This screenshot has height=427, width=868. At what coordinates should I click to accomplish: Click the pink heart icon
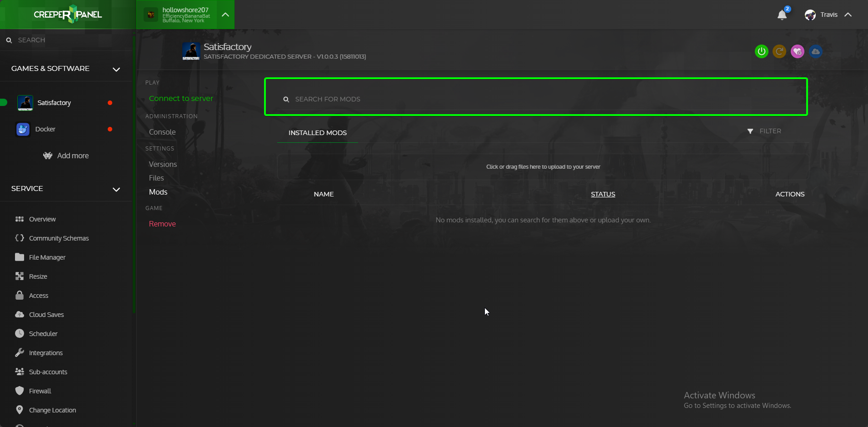(x=798, y=51)
